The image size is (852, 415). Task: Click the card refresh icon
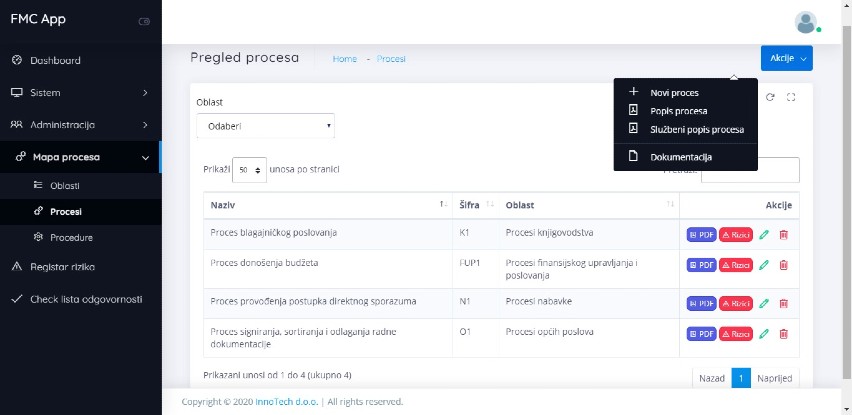770,97
